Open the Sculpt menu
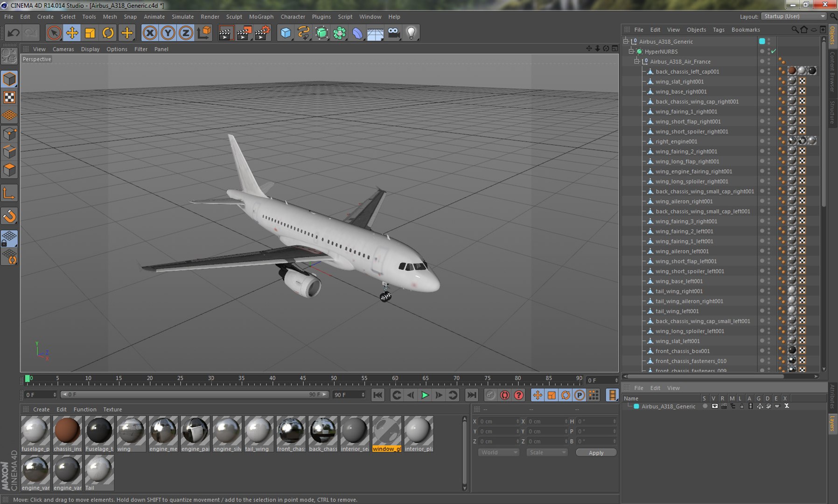 234,17
